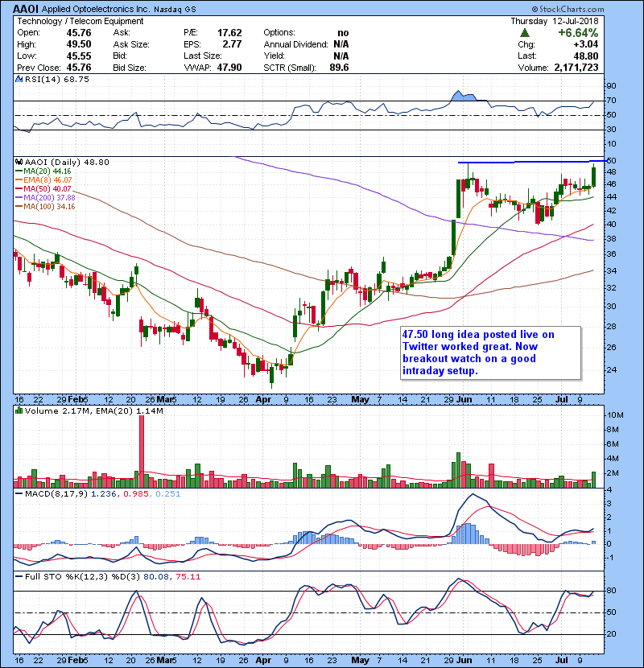The image size is (644, 668).
Task: Click the Nasdaq GS exchange label
Action: (x=175, y=10)
